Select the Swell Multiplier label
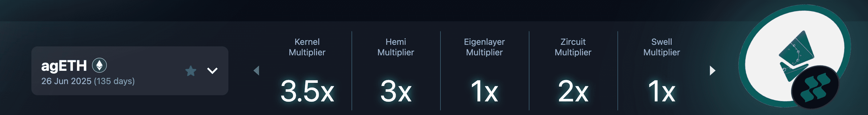This screenshot has width=868, height=115. (x=661, y=47)
